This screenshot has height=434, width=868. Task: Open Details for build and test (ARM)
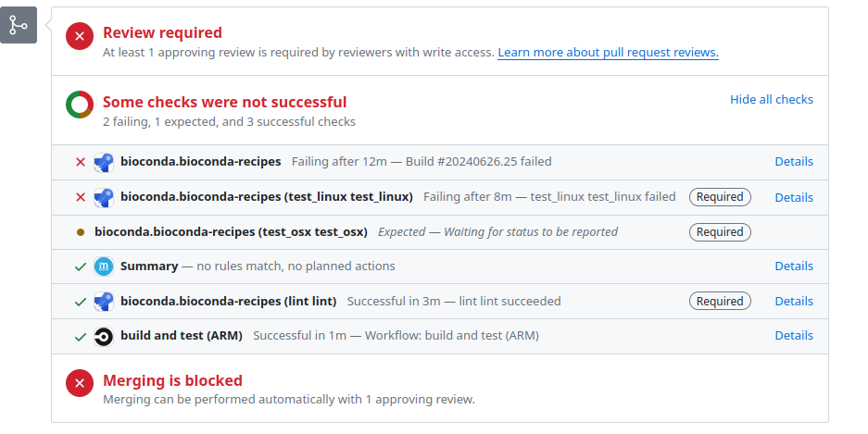point(794,336)
